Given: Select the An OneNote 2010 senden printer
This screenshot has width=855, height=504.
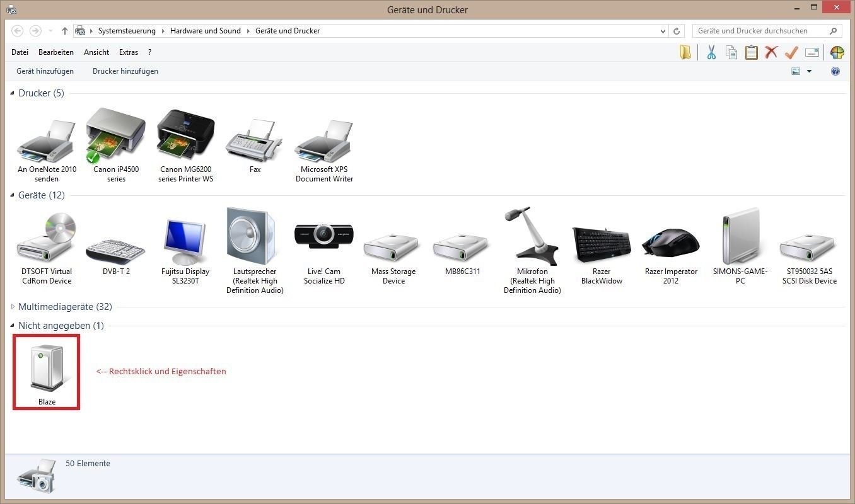Looking at the screenshot, I should (47, 150).
